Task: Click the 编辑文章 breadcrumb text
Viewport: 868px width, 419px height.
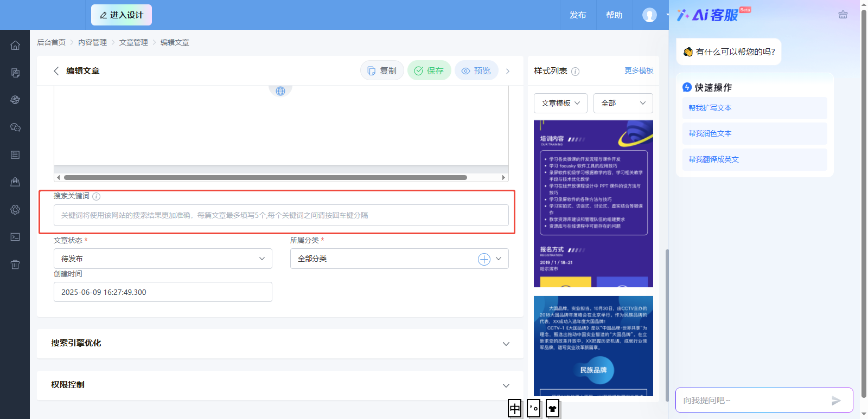Action: pyautogui.click(x=175, y=42)
